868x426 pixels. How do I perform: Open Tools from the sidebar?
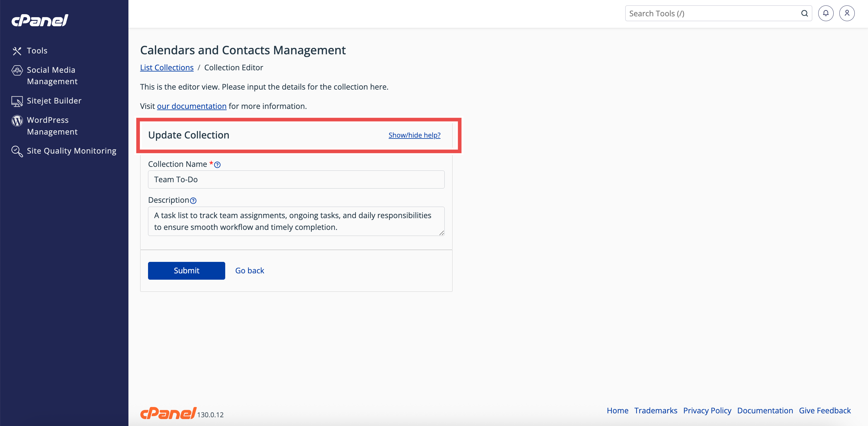coord(37,51)
